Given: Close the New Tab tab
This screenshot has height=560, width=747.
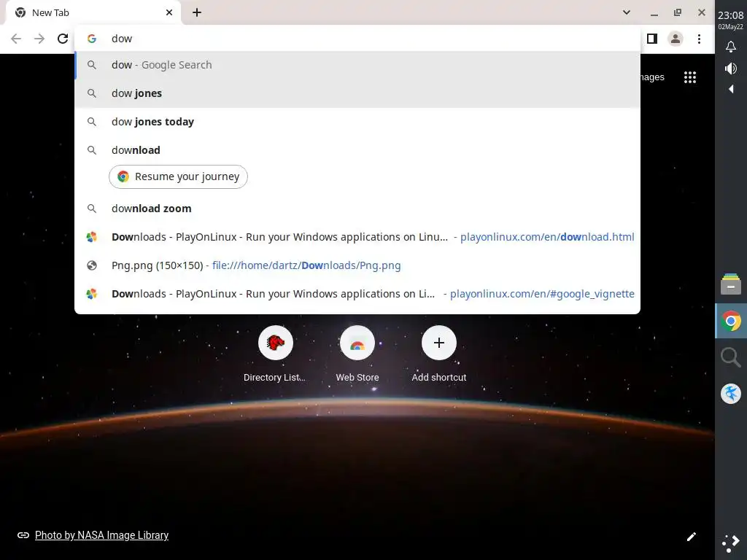Looking at the screenshot, I should [x=169, y=13].
